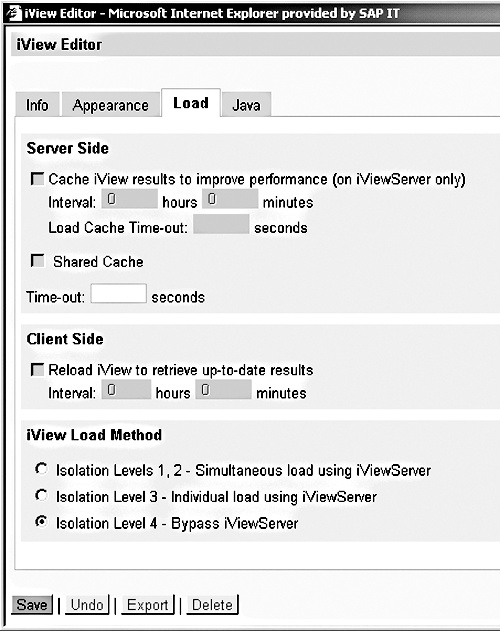Choose Isolation Level 3 Individual load option
Image resolution: width=500 pixels, height=631 pixels.
[41, 495]
